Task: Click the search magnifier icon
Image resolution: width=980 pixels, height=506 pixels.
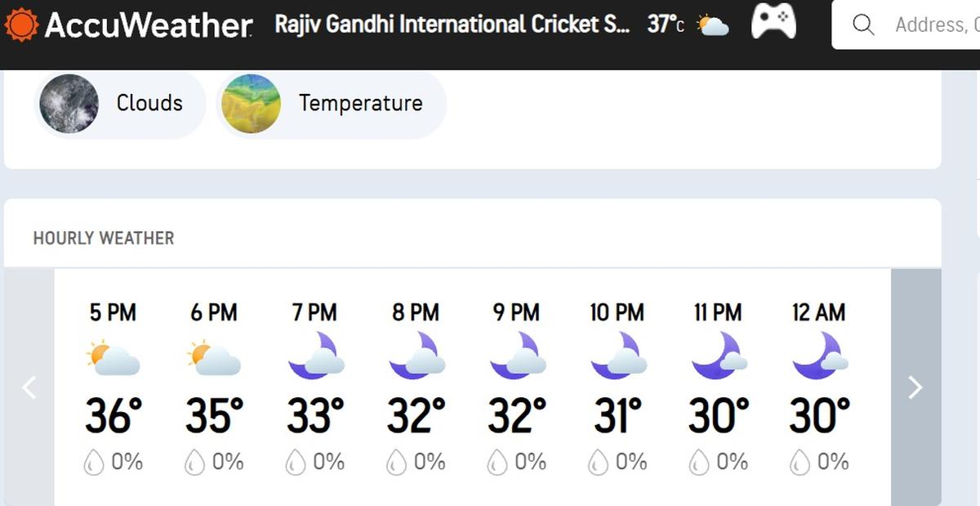Action: (862, 25)
